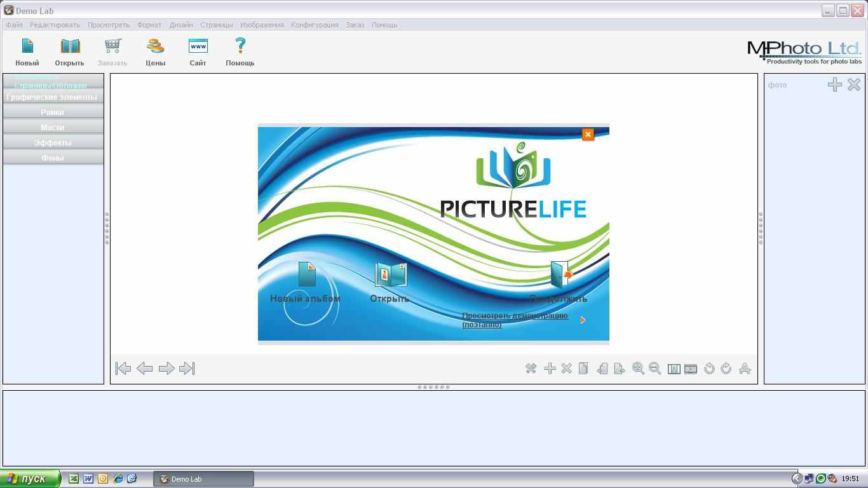Click the left panel splitter dots
Viewport: 868px width, 488px height.
click(x=107, y=228)
